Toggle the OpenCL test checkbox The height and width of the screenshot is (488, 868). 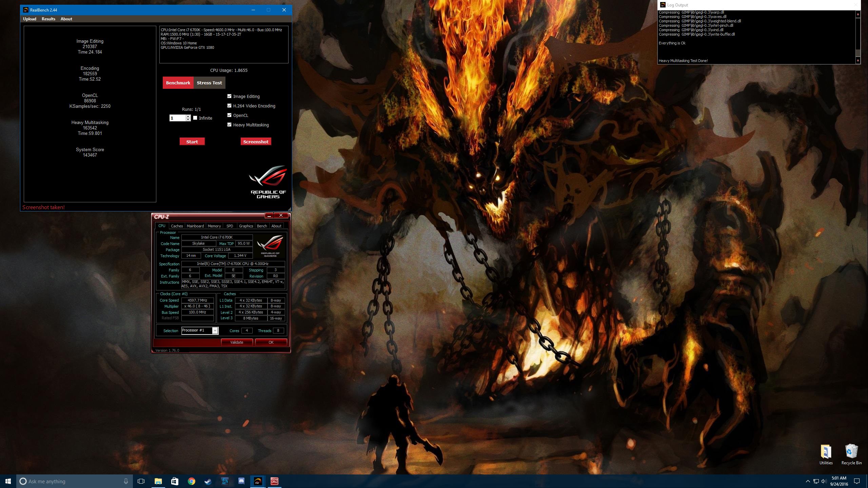(x=230, y=115)
